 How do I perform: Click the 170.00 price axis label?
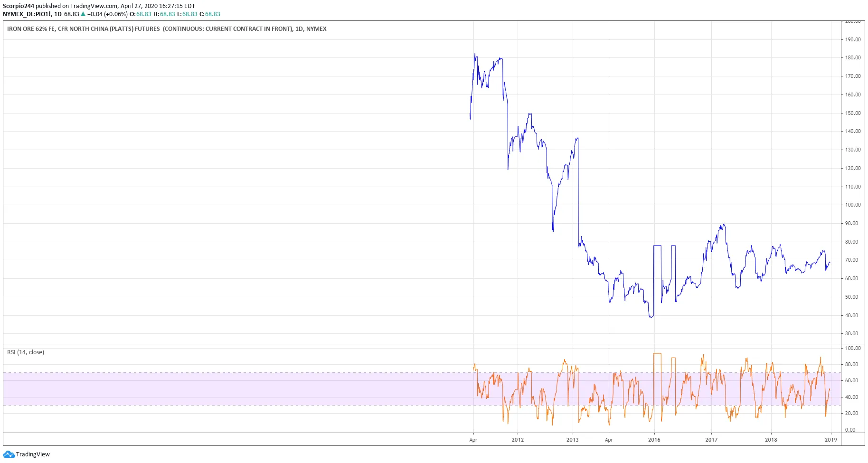(853, 76)
